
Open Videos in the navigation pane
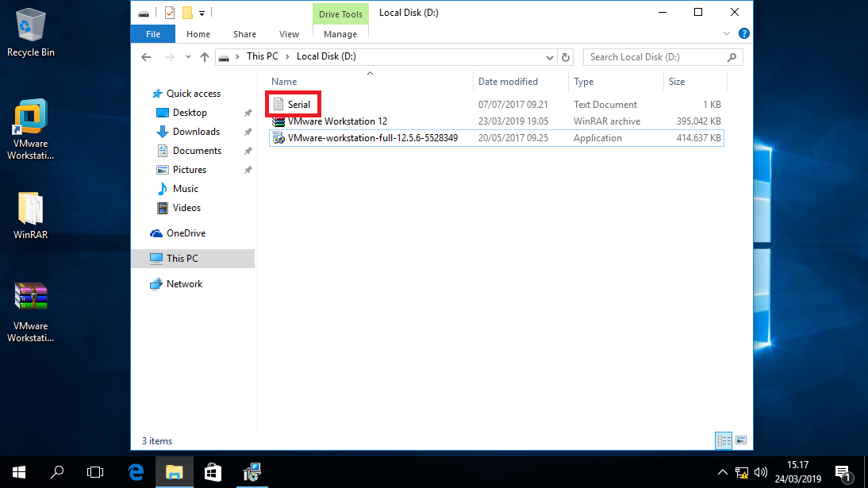(186, 208)
